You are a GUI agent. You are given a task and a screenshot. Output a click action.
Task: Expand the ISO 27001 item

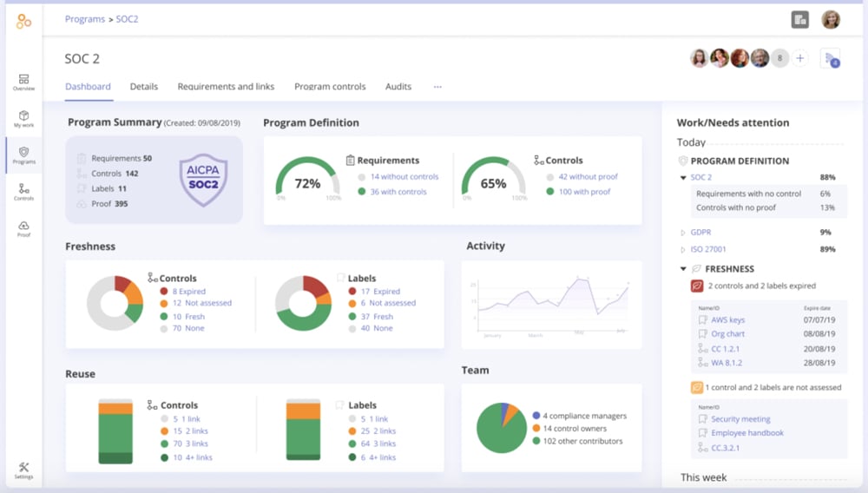click(x=684, y=250)
